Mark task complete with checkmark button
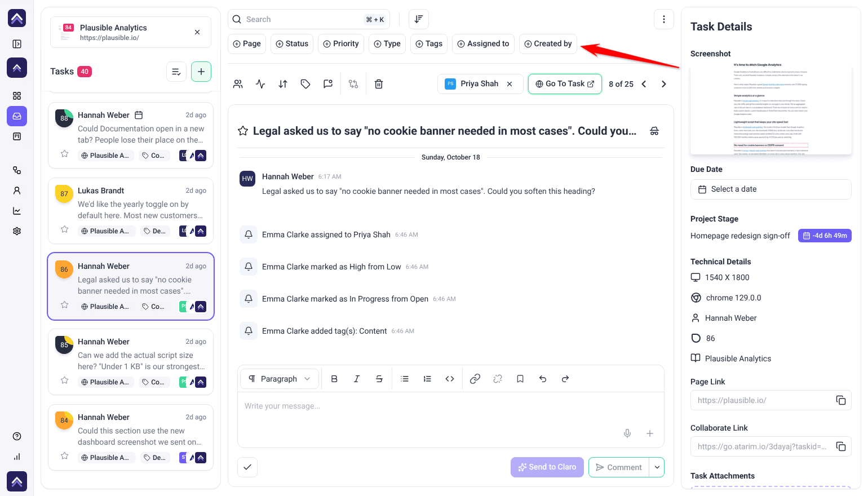This screenshot has height=496, width=868. (x=247, y=467)
